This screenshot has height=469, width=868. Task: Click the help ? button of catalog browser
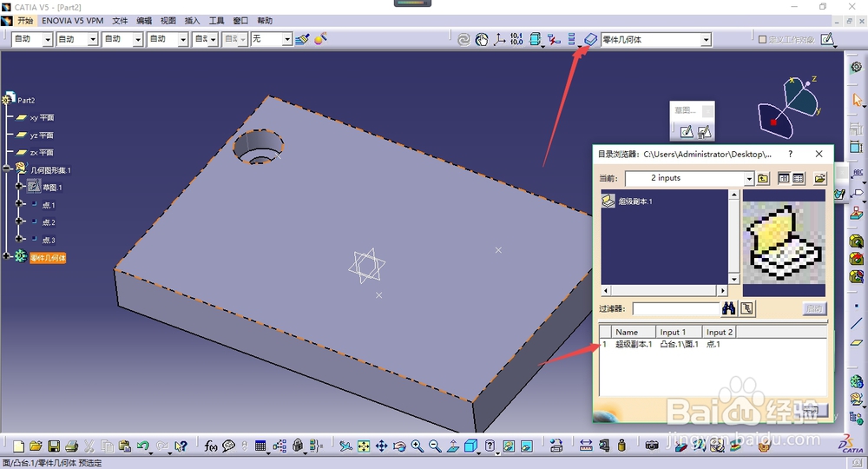click(x=790, y=154)
